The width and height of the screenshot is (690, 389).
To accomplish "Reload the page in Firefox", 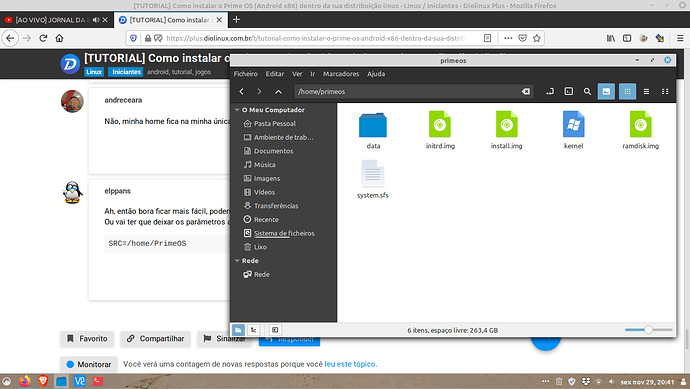I will (x=43, y=38).
